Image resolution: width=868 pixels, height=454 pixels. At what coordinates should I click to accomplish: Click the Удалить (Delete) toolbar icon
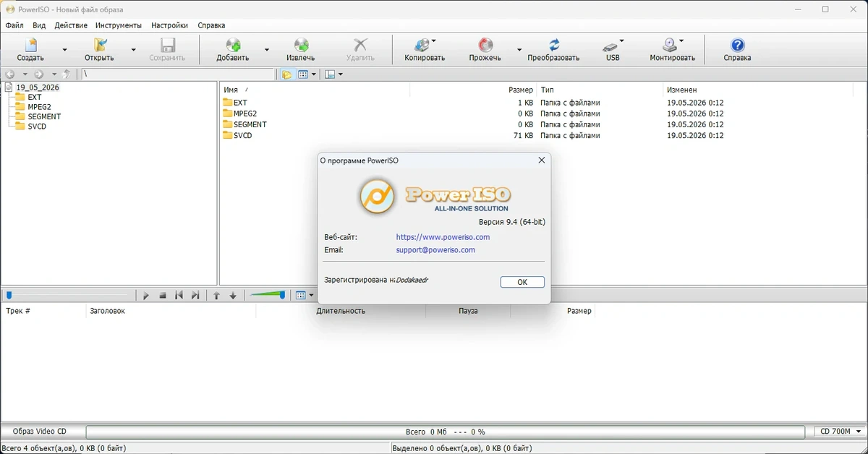tap(360, 45)
